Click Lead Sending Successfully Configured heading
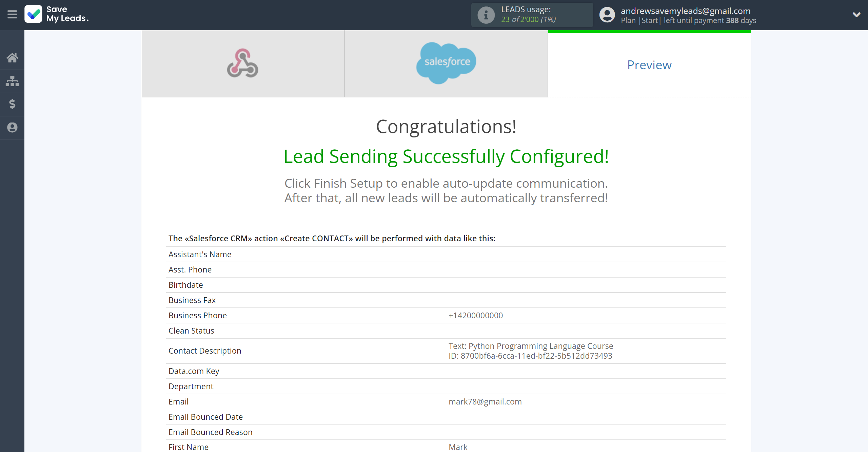The image size is (868, 452). 446,156
